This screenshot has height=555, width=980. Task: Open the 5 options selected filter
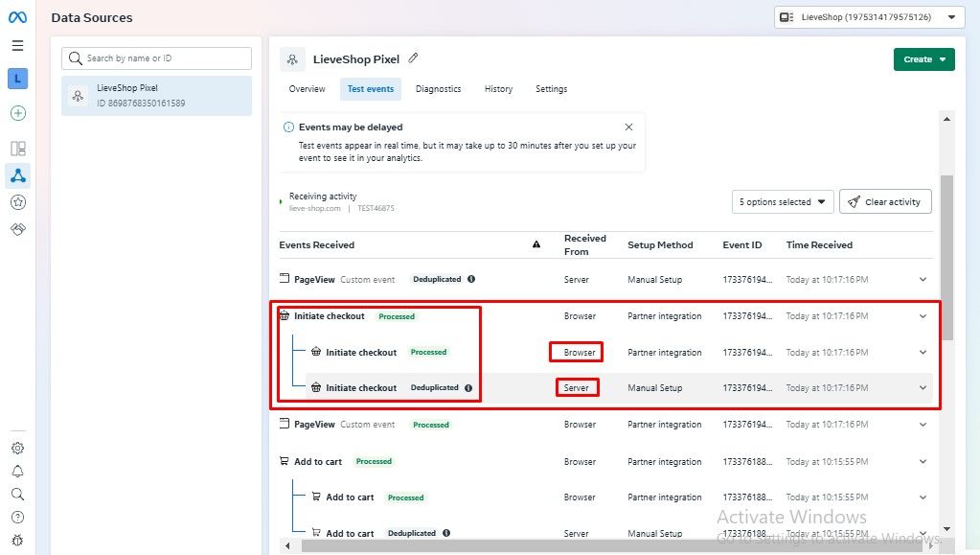[x=783, y=201]
